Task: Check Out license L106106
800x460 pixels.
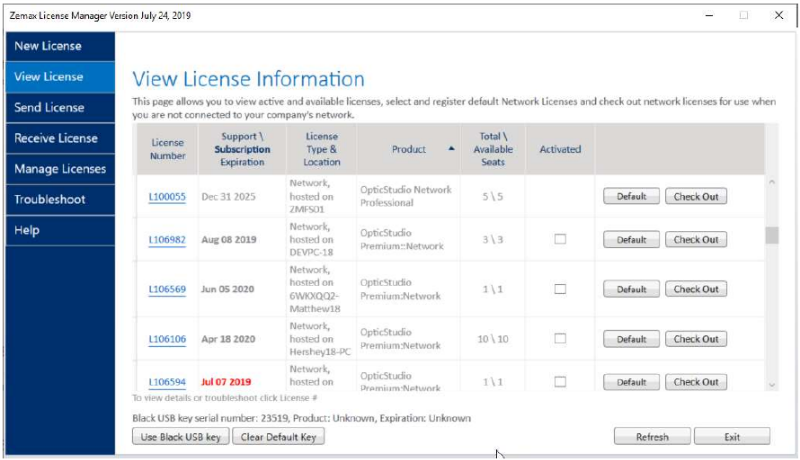Action: coord(696,339)
